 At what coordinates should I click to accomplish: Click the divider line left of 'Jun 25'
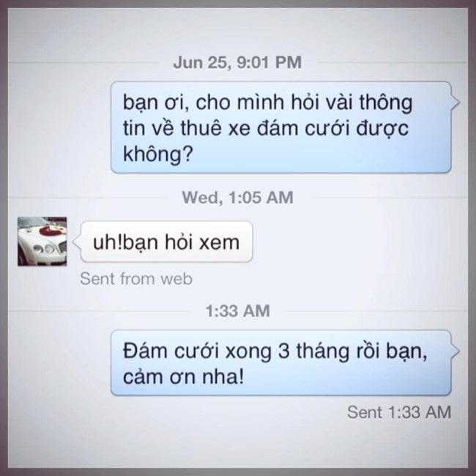click(83, 62)
